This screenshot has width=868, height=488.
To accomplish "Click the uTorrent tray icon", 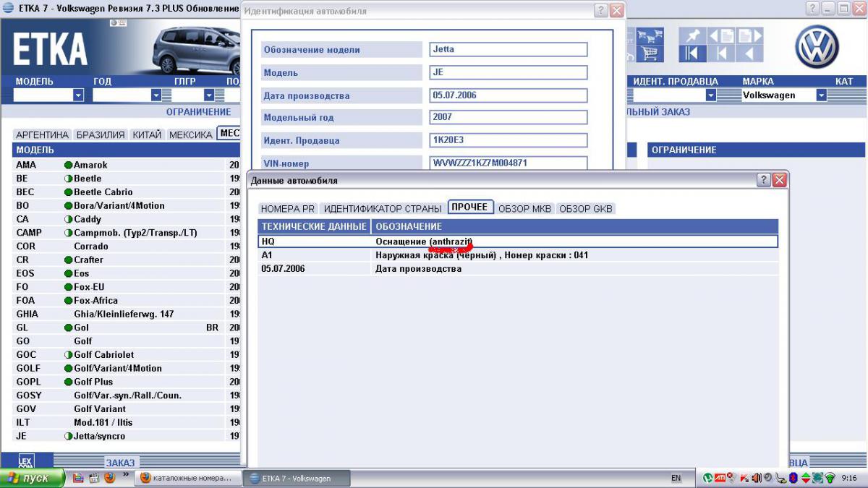I will click(708, 478).
